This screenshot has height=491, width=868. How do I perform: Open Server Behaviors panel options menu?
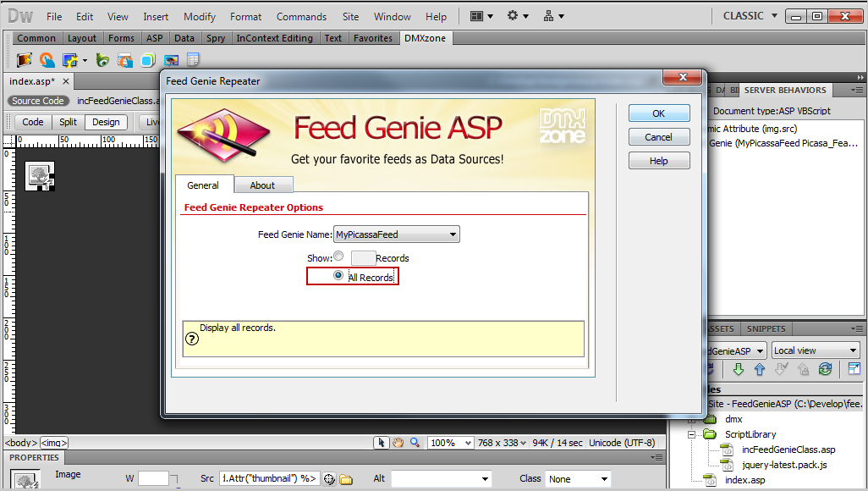857,90
